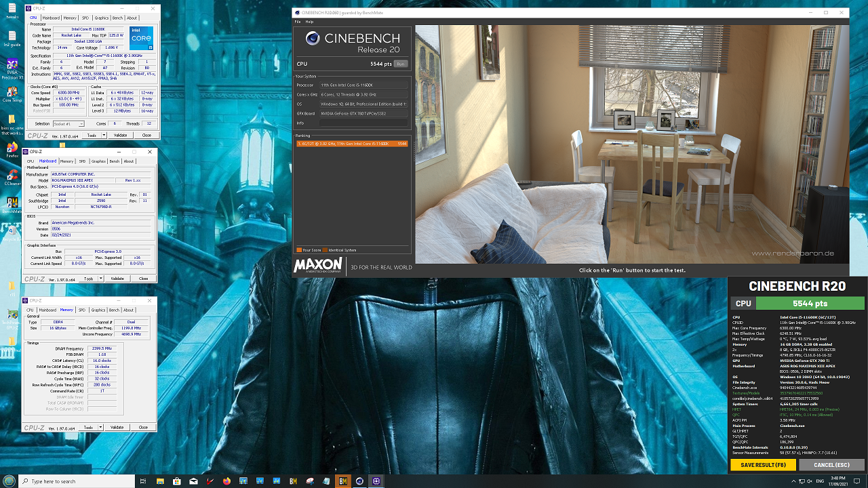The height and width of the screenshot is (488, 868).
Task: Click the DRAM Frequency value in Memory window
Action: tap(102, 348)
